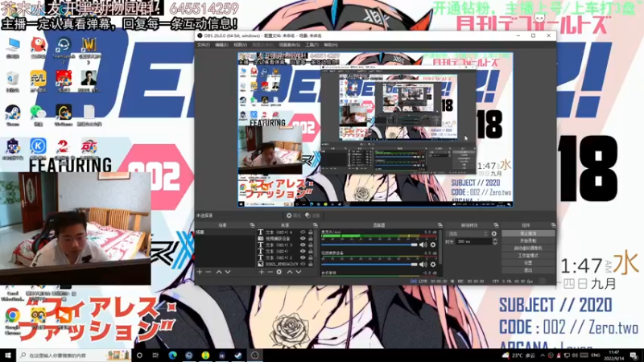
Task: Decrease transition duration with down arrow
Action: click(x=495, y=244)
